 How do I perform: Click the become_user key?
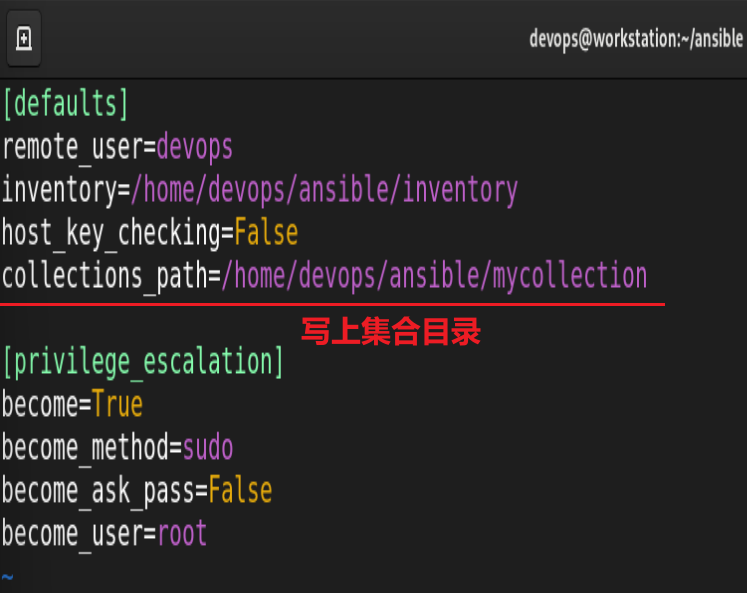coord(72,534)
